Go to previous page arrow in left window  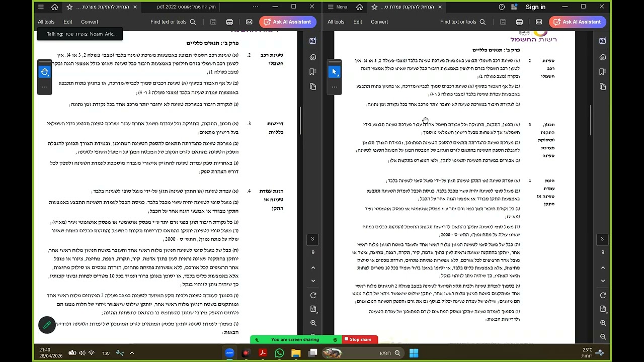(313, 267)
